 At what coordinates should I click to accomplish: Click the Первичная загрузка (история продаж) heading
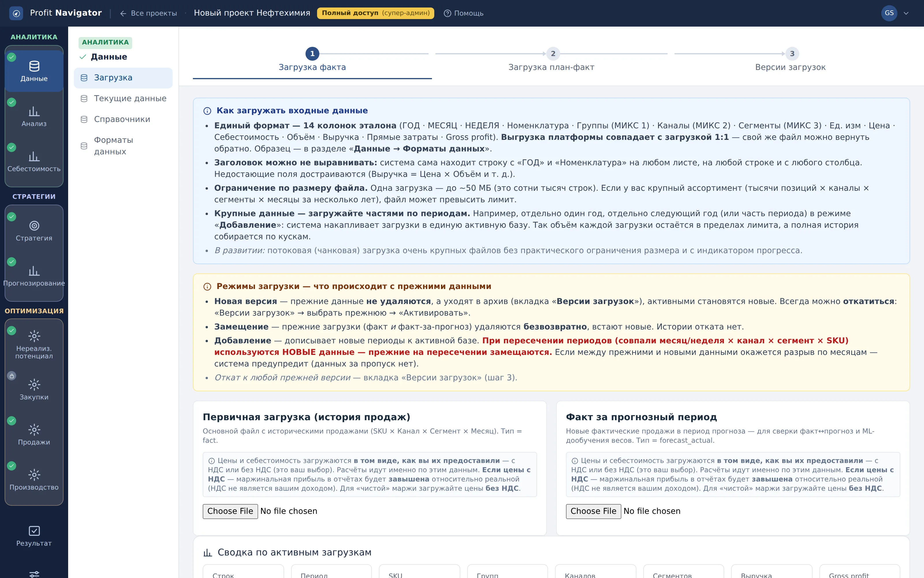(x=306, y=417)
